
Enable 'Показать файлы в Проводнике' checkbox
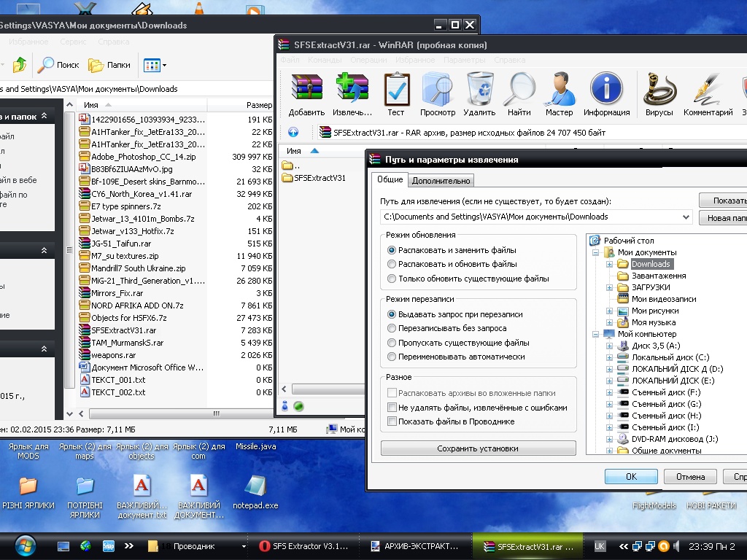point(392,421)
